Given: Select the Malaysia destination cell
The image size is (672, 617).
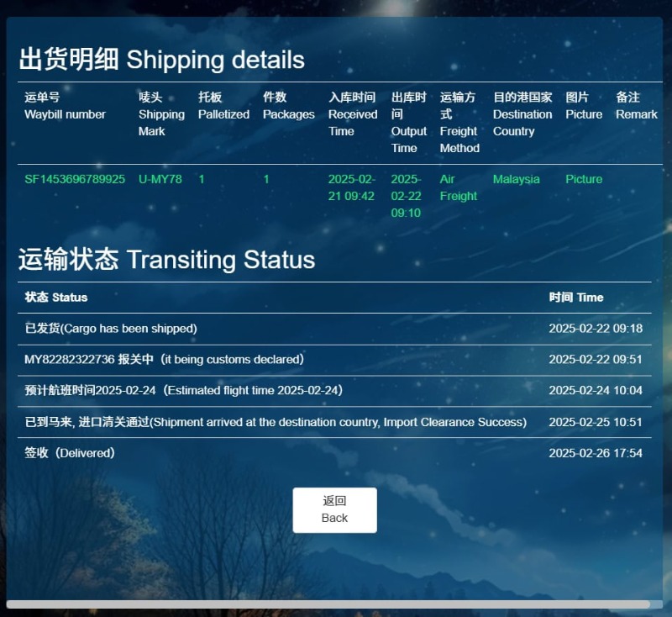Looking at the screenshot, I should coord(517,179).
